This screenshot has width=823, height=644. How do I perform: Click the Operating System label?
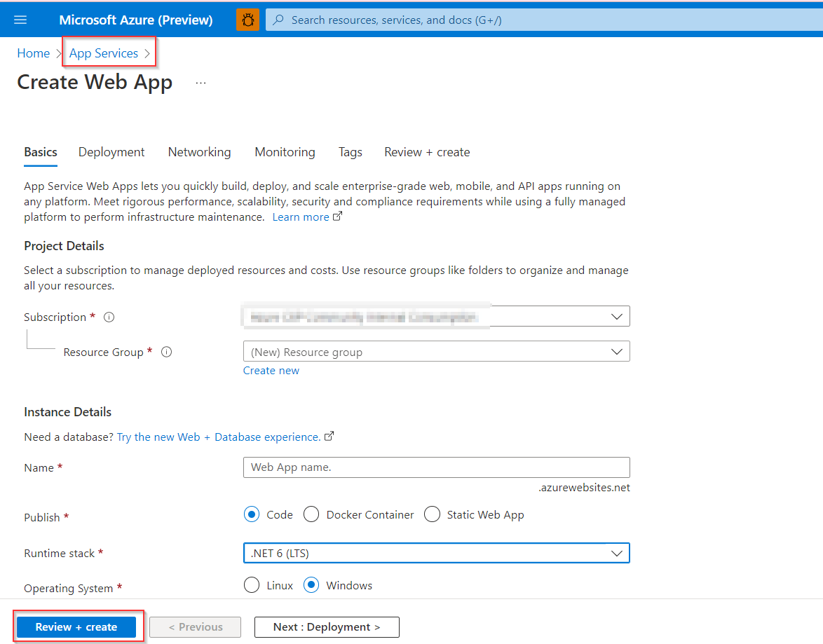click(68, 589)
